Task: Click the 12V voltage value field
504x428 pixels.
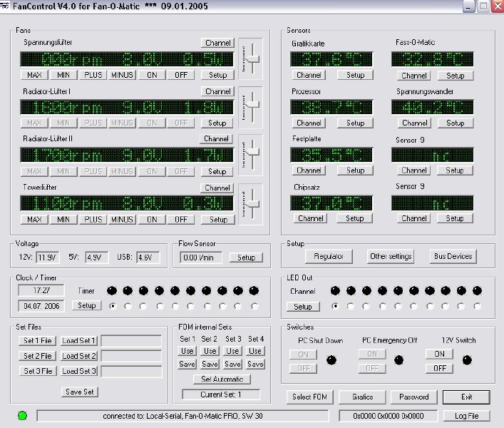Action: 48,258
